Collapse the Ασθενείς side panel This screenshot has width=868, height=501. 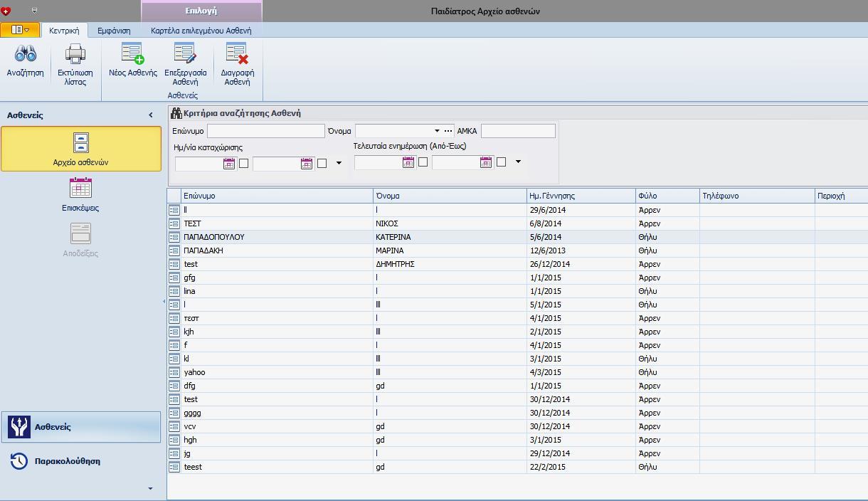tap(150, 115)
